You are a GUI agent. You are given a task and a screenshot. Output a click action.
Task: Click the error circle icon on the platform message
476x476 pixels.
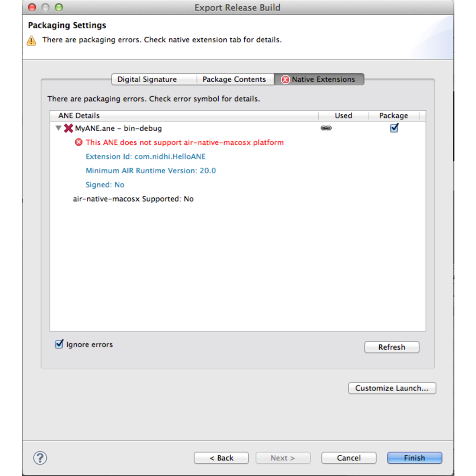point(78,142)
